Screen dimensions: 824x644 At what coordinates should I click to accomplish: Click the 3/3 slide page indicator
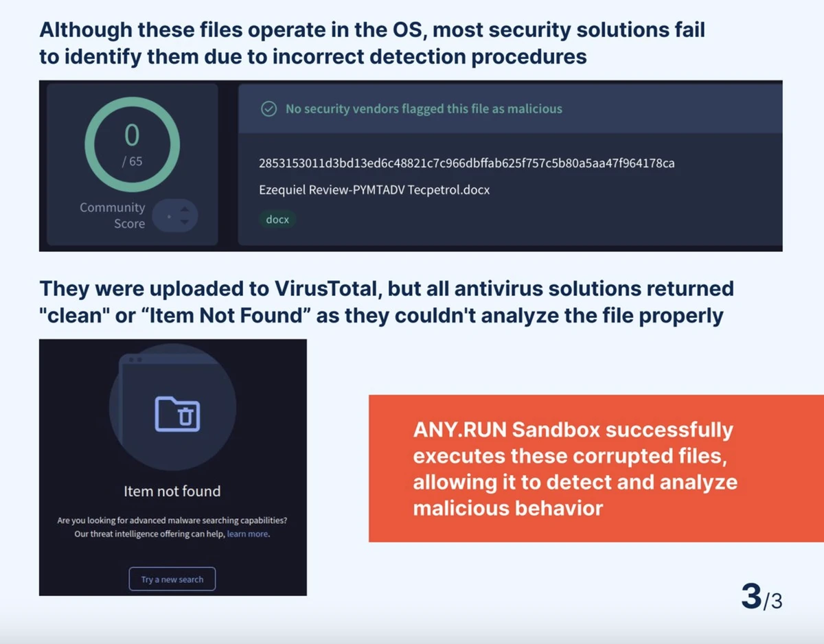pos(761,597)
